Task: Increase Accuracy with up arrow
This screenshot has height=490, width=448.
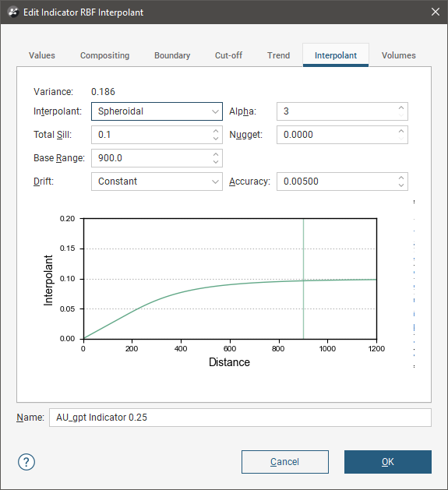Action: tap(401, 178)
